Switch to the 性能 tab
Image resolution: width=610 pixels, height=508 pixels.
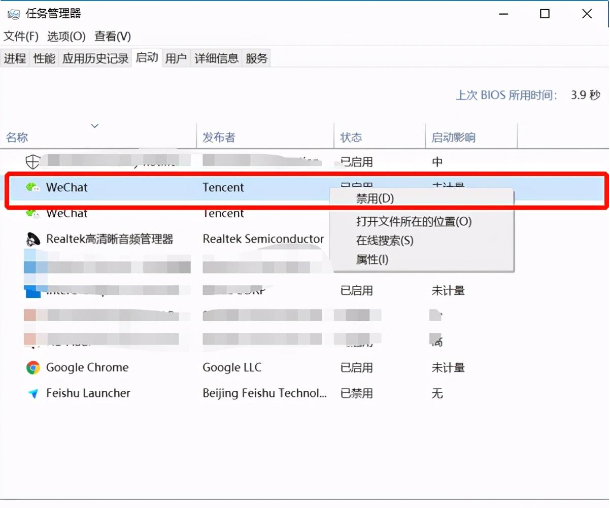pyautogui.click(x=44, y=58)
